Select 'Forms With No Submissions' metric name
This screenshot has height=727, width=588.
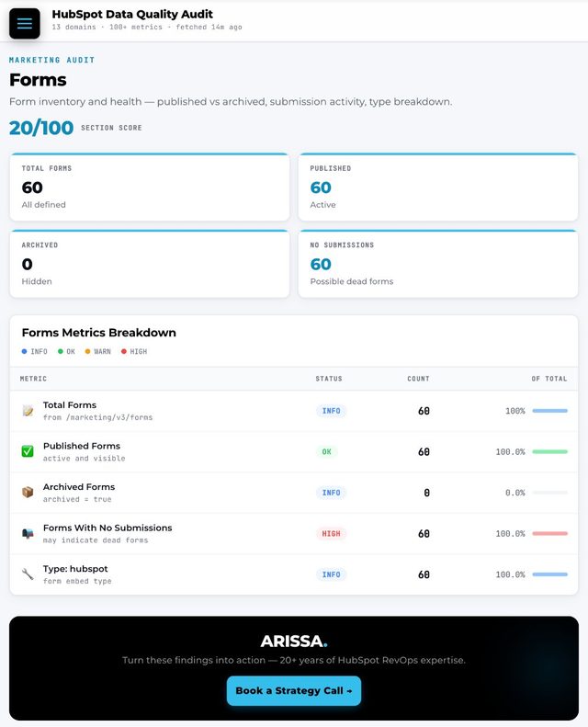point(107,528)
